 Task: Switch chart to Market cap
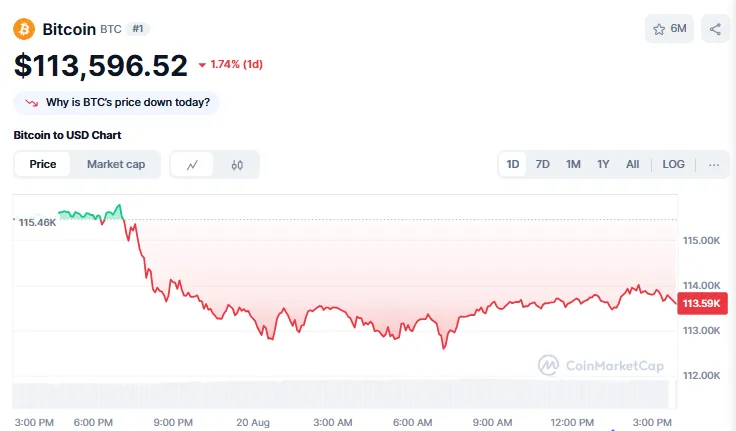coord(116,164)
